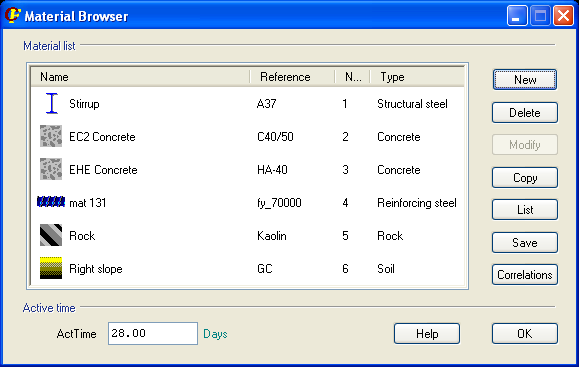Sort by the Type column header
Viewport: 579px width, 367px height.
(x=417, y=77)
